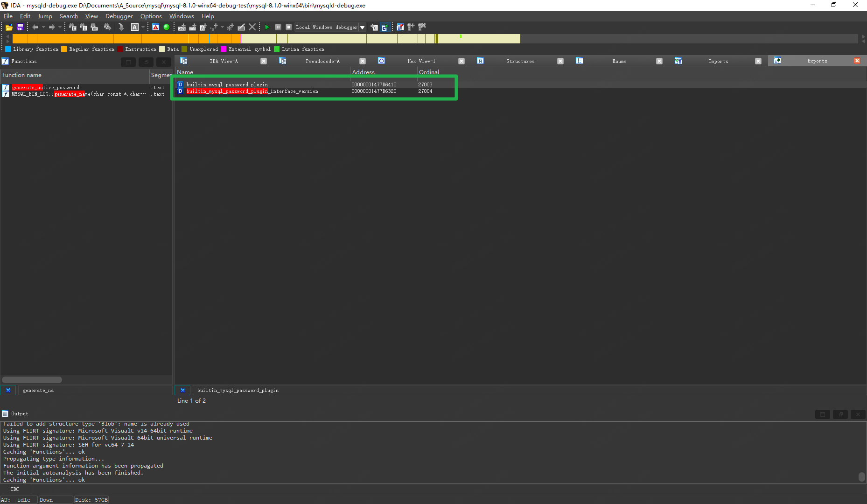Click the green circle status indicator

click(x=167, y=27)
